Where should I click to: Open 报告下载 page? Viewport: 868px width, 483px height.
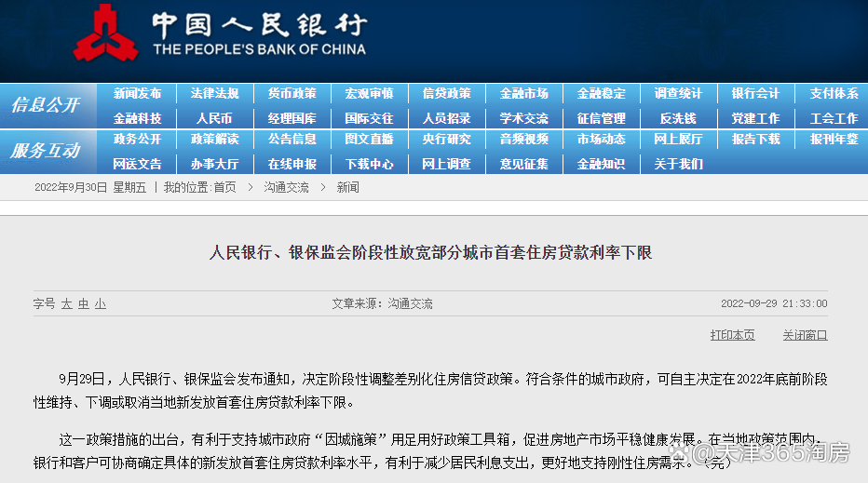point(755,139)
